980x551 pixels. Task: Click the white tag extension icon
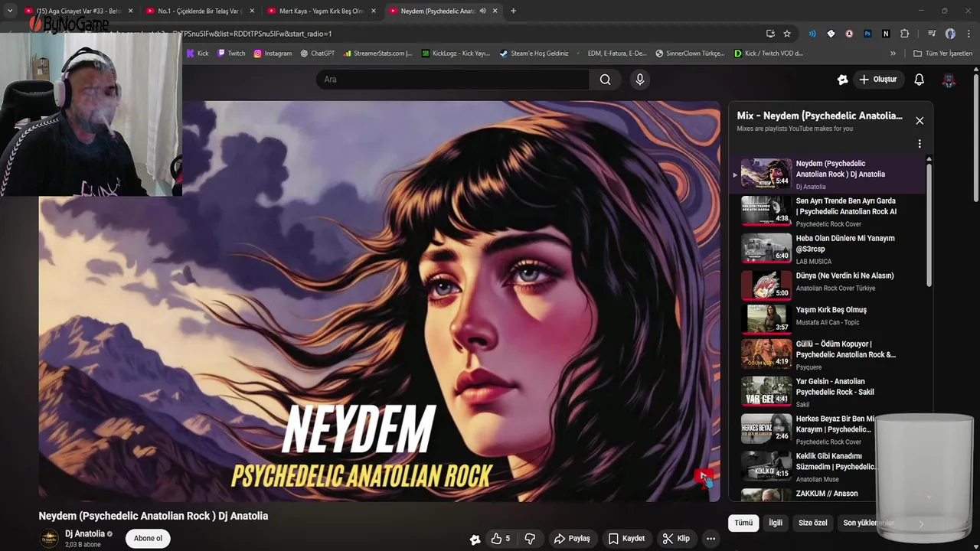[831, 34]
